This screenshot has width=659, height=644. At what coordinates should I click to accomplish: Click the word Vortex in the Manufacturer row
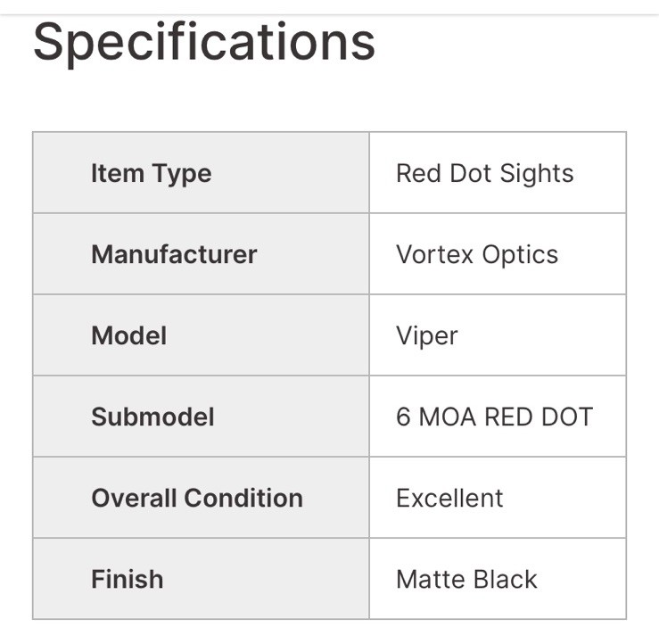[434, 254]
